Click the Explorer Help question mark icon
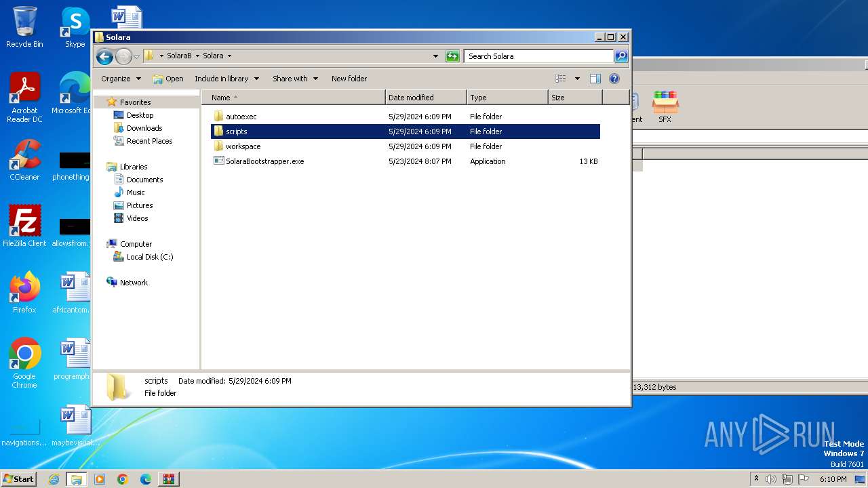The height and width of the screenshot is (488, 868). tap(614, 79)
